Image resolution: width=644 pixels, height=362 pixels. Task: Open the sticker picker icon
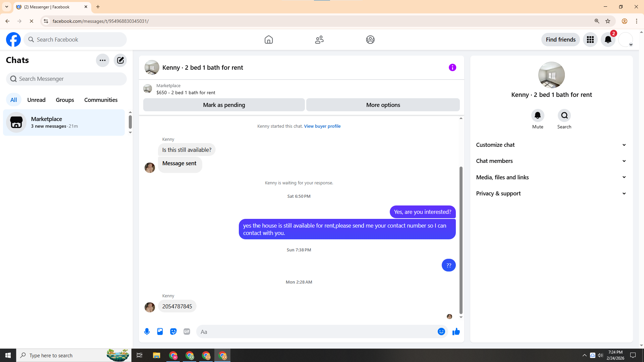pyautogui.click(x=173, y=331)
